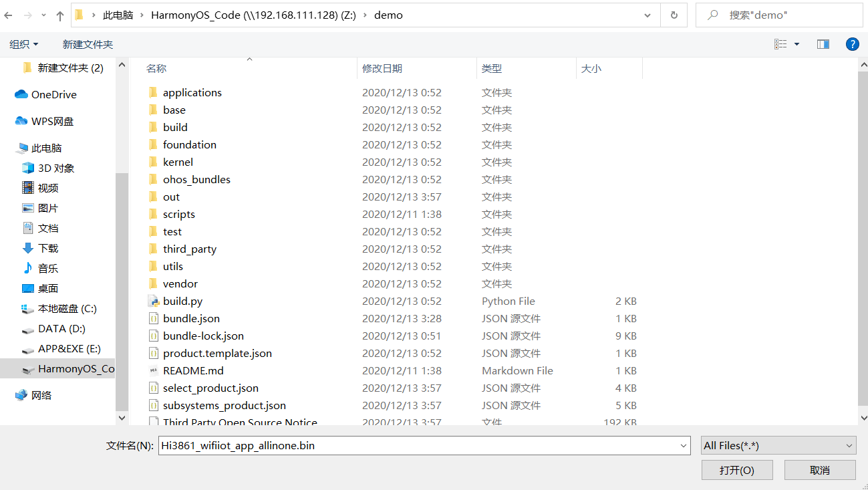Select the HarmonyOS_Code network drive in sidebar
Viewport: 868px width, 490px height.
pyautogui.click(x=57, y=369)
